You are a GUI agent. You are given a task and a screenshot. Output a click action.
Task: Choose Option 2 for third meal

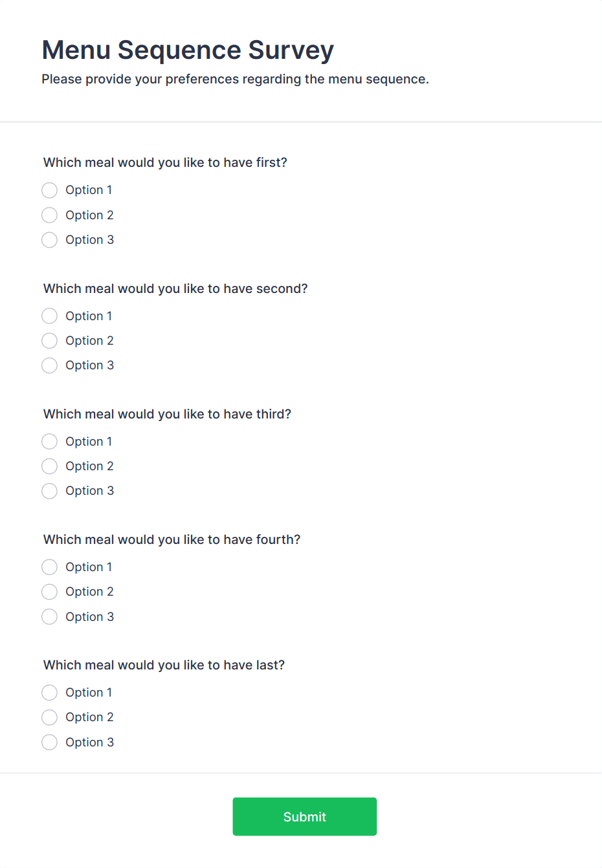click(50, 466)
